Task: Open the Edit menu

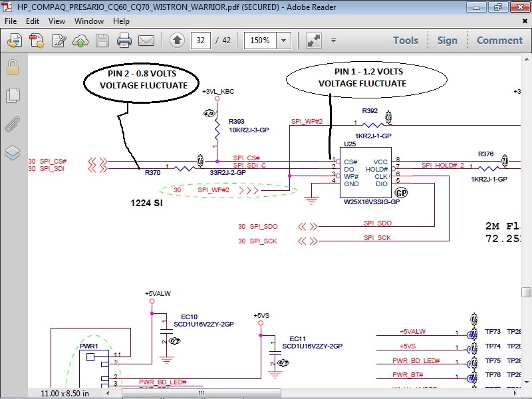Action: 33,21
